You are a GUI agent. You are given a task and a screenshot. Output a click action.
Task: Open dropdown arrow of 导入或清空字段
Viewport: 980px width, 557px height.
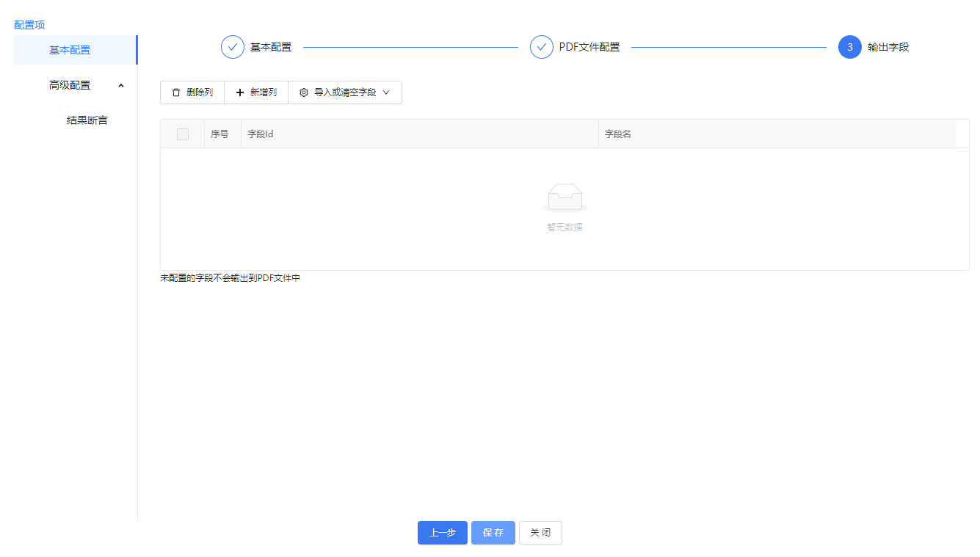386,92
